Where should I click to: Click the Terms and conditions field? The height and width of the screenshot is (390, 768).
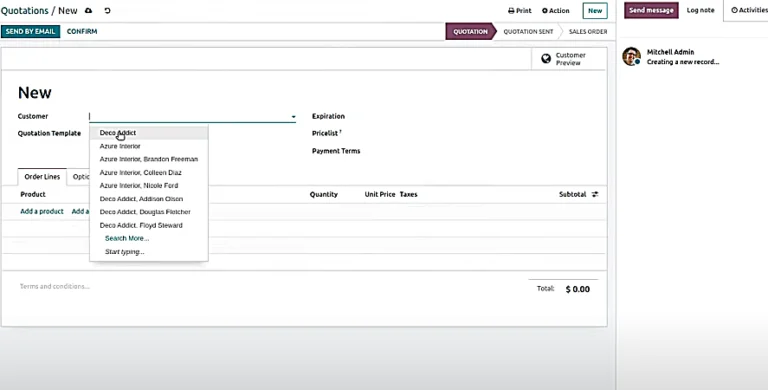coord(54,287)
